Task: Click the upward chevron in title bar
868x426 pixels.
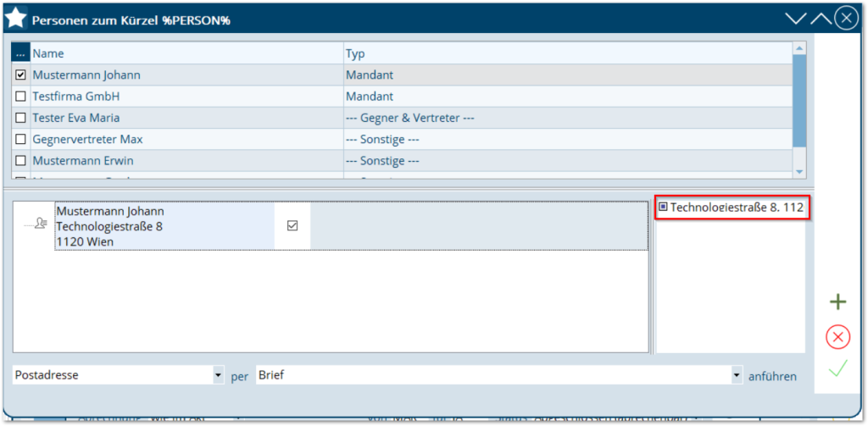Action: (821, 19)
